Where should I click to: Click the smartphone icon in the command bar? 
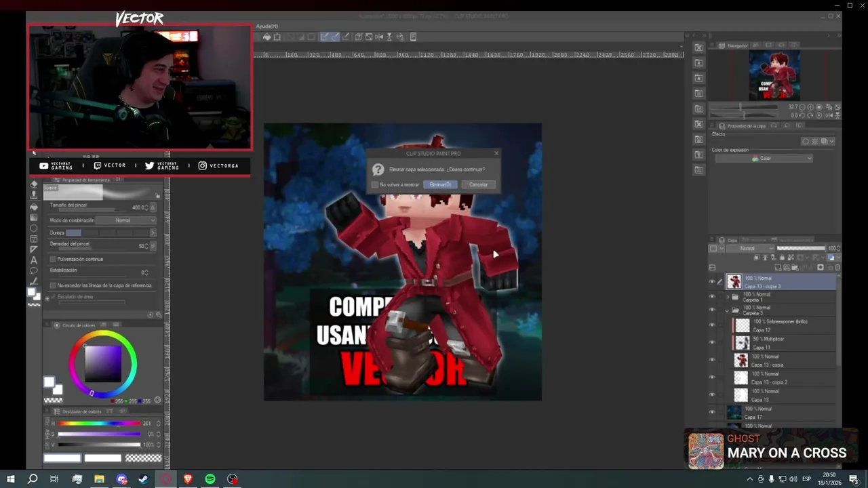click(413, 37)
